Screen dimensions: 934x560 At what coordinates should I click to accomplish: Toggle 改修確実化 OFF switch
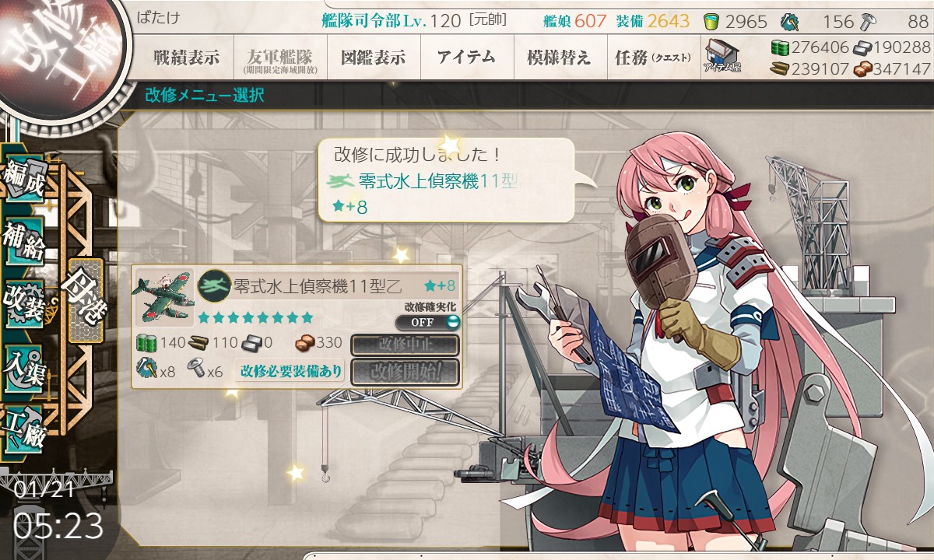pyautogui.click(x=427, y=322)
